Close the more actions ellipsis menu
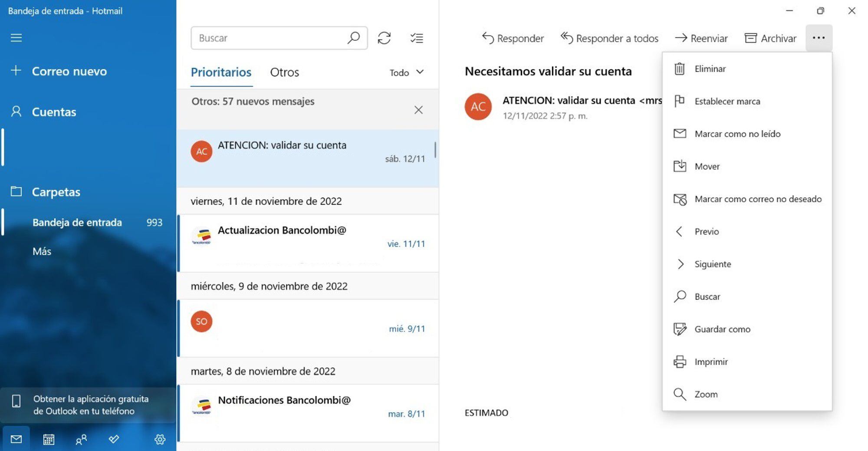This screenshot has width=868, height=451. click(819, 38)
